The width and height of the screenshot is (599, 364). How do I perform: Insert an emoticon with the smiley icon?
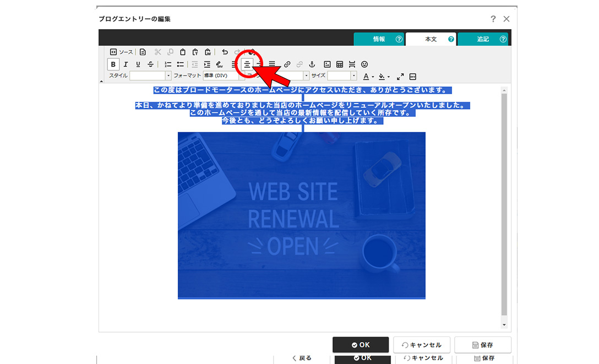(x=364, y=64)
